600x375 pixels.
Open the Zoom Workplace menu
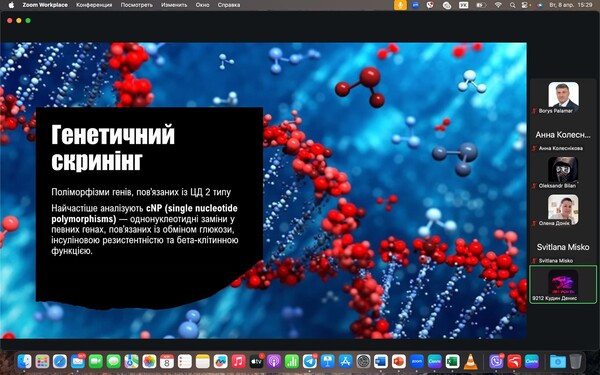45,5
